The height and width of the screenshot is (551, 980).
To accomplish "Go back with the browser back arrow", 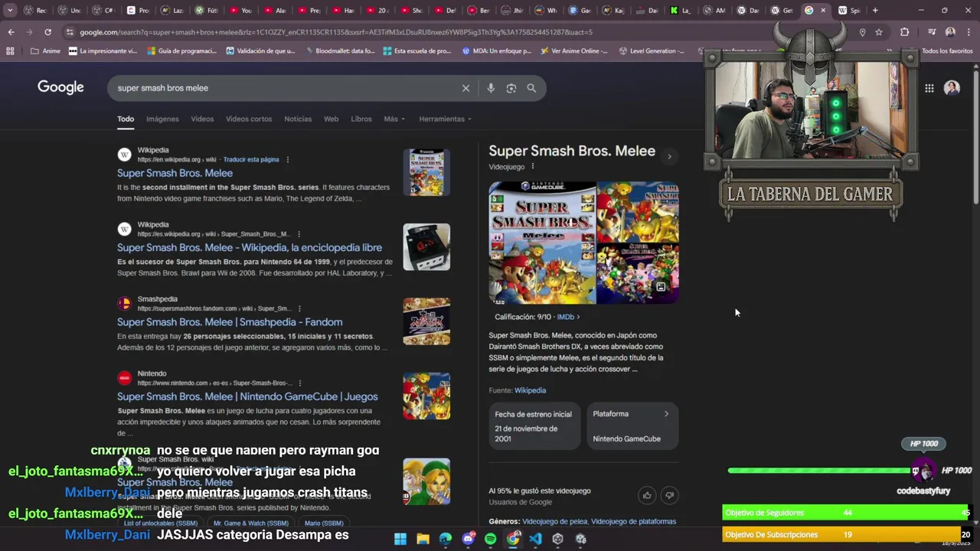I will [11, 32].
